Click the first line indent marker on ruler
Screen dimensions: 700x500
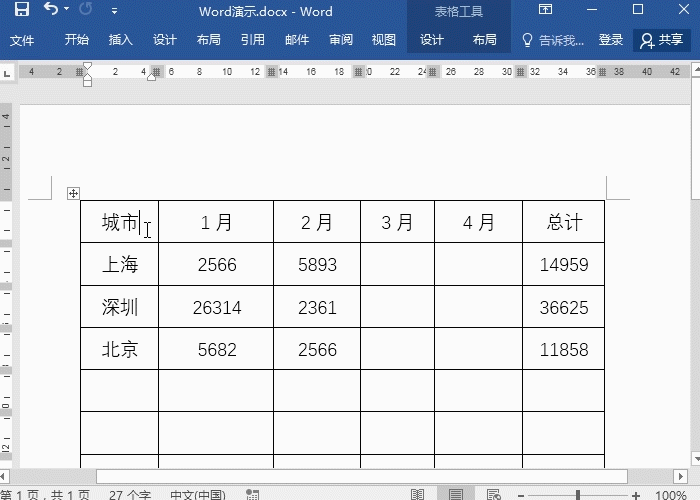(88, 67)
